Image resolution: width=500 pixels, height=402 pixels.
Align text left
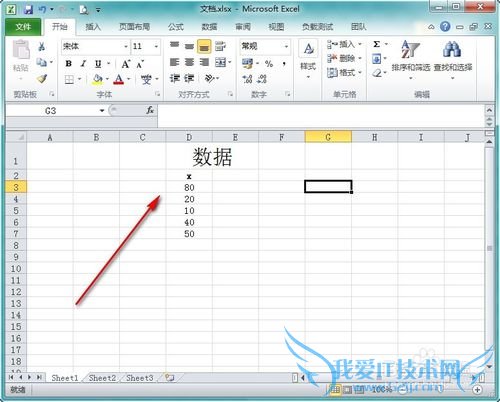pyautogui.click(x=175, y=62)
